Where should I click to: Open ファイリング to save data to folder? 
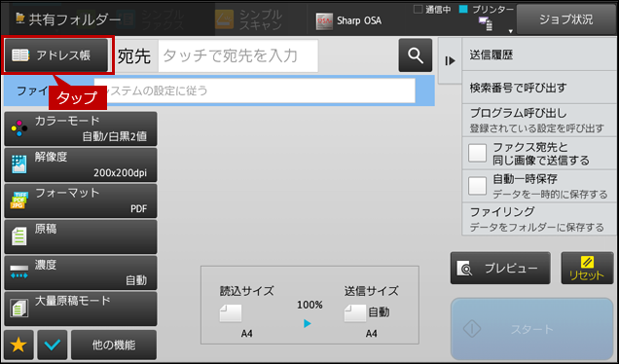[x=539, y=219]
